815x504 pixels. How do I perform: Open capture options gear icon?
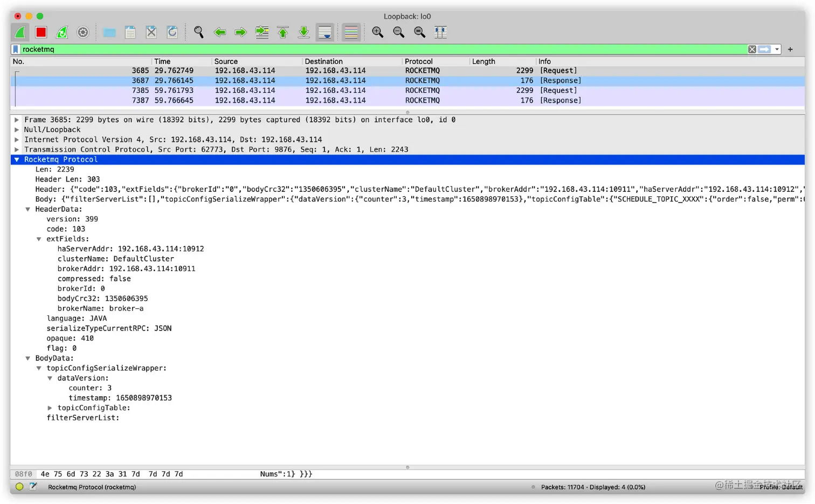click(83, 32)
